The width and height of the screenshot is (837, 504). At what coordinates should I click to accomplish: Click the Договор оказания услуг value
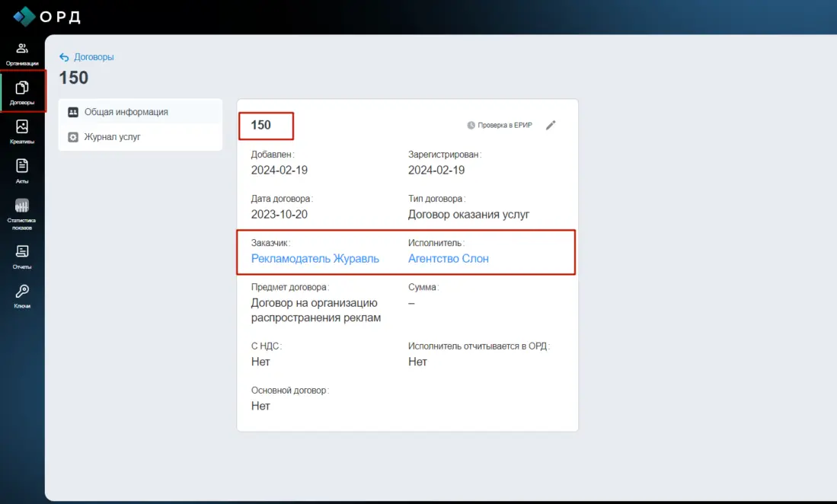468,215
